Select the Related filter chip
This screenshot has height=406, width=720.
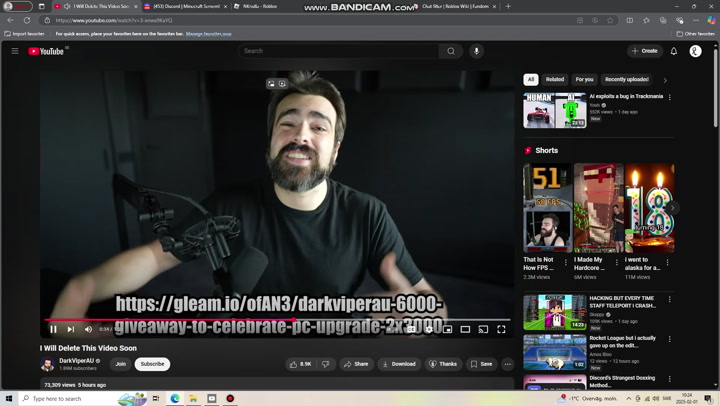click(555, 79)
